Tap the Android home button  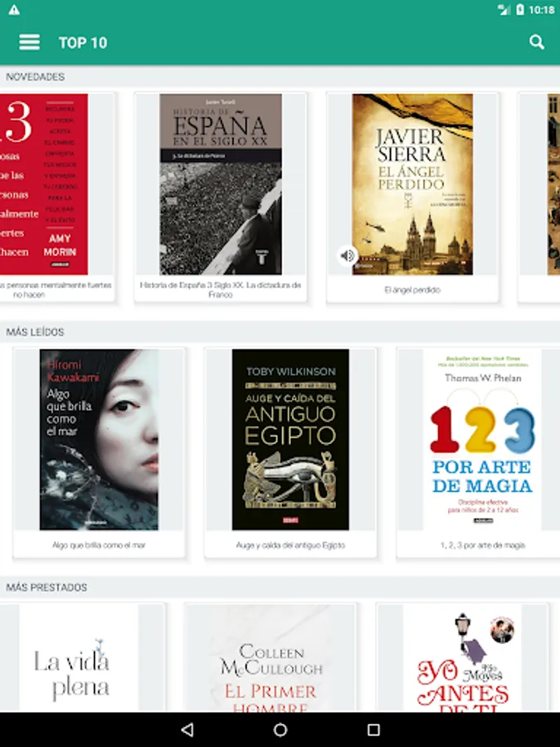[x=280, y=730]
